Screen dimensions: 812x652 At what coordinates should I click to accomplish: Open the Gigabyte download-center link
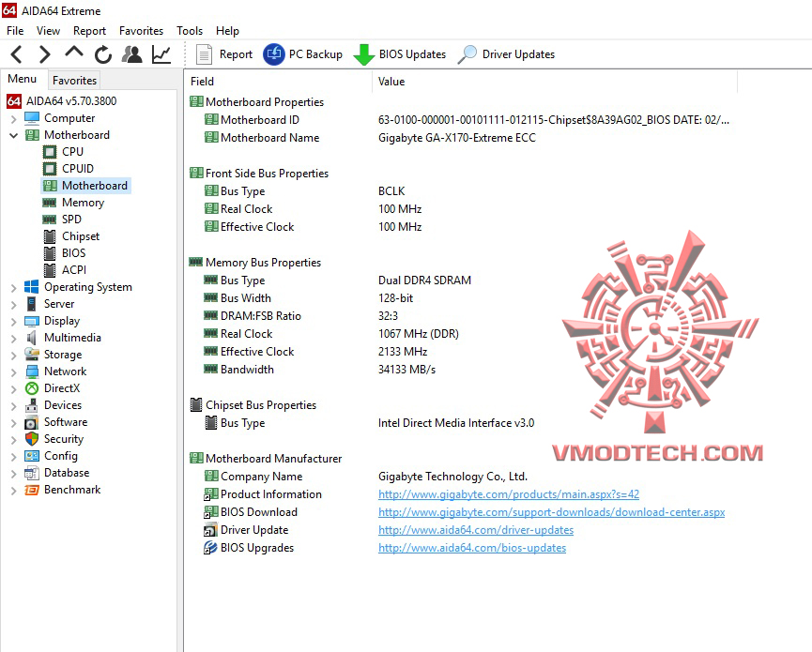click(552, 512)
